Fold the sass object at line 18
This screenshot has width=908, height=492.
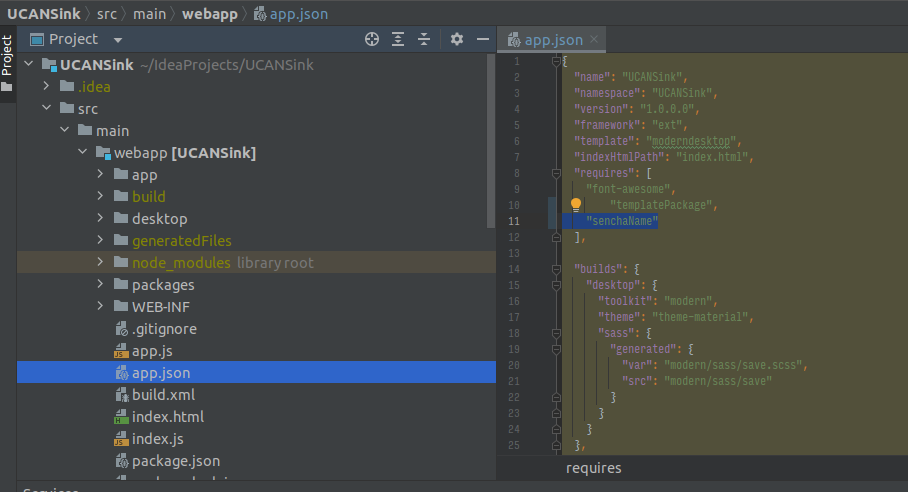click(x=556, y=333)
